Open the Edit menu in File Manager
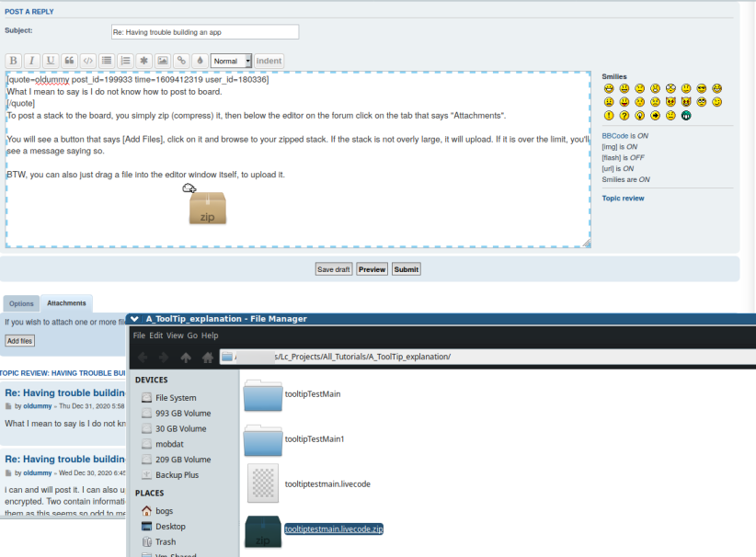The width and height of the screenshot is (756, 557). 155,335
